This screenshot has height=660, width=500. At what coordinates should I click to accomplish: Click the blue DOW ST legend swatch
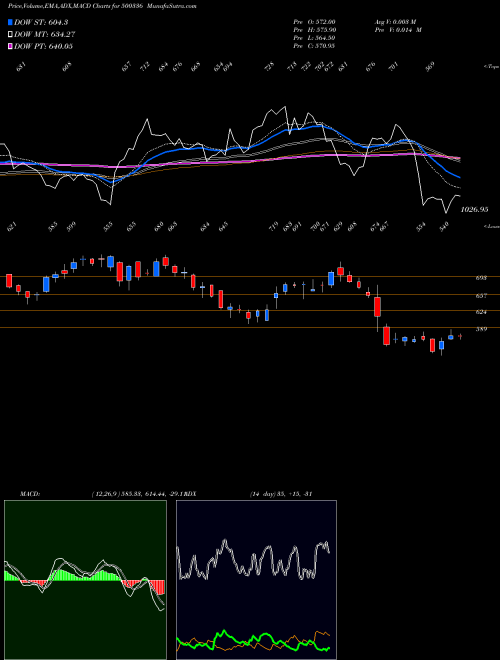coord(11,22)
